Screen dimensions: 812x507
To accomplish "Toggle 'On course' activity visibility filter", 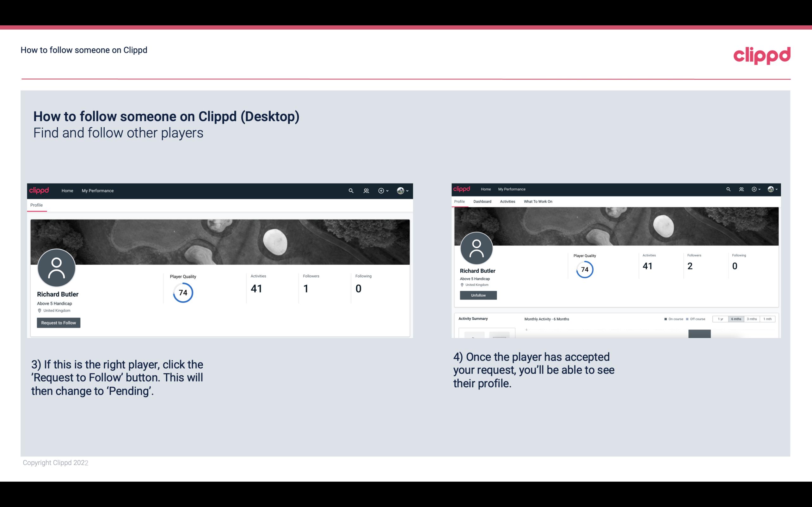I will (x=672, y=318).
